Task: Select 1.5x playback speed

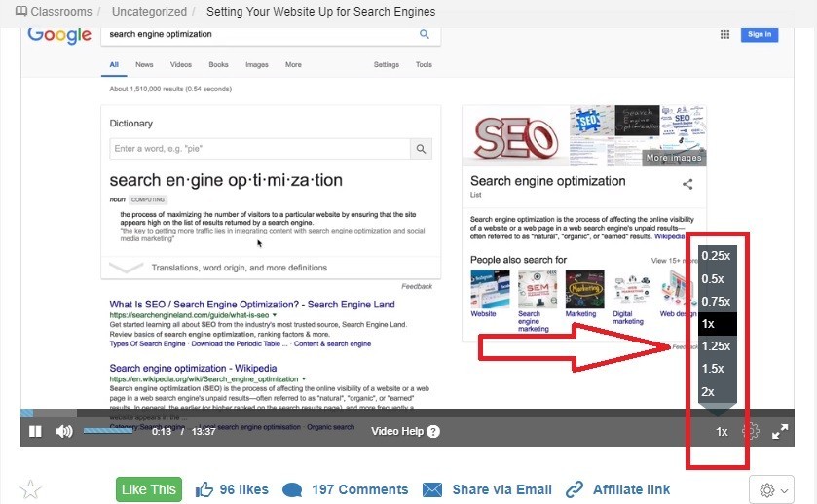Action: [x=717, y=369]
